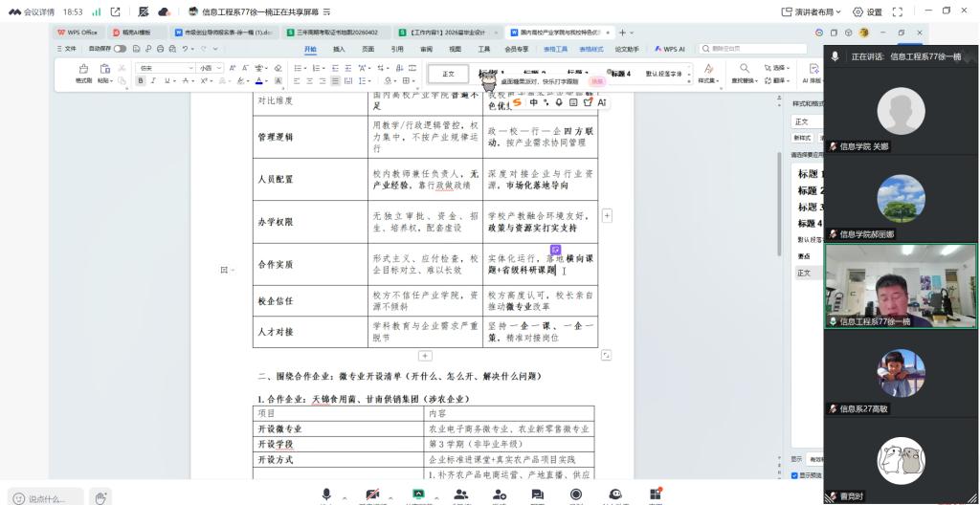Toggle the auto-save switch
Screen dimensions: 980x505
pos(122,48)
